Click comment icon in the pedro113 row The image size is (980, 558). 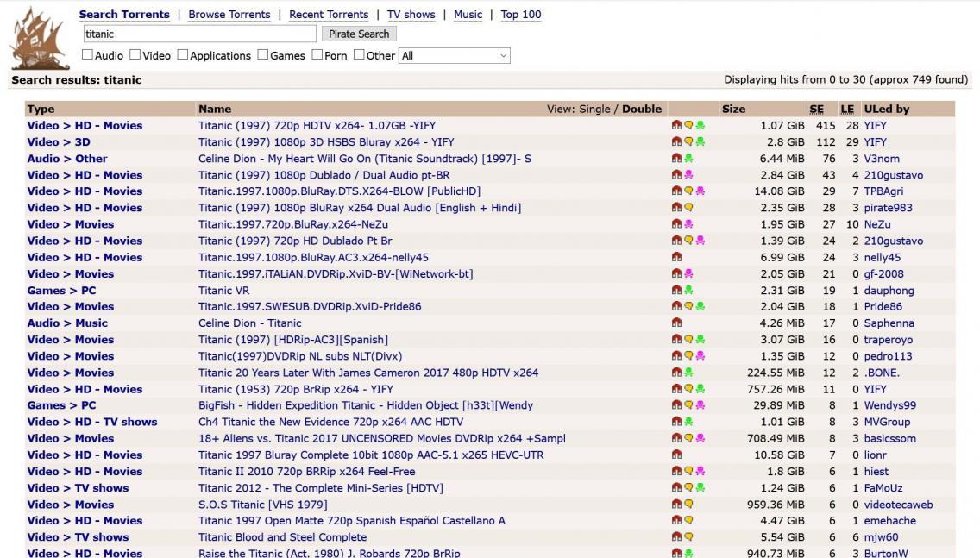(x=688, y=355)
